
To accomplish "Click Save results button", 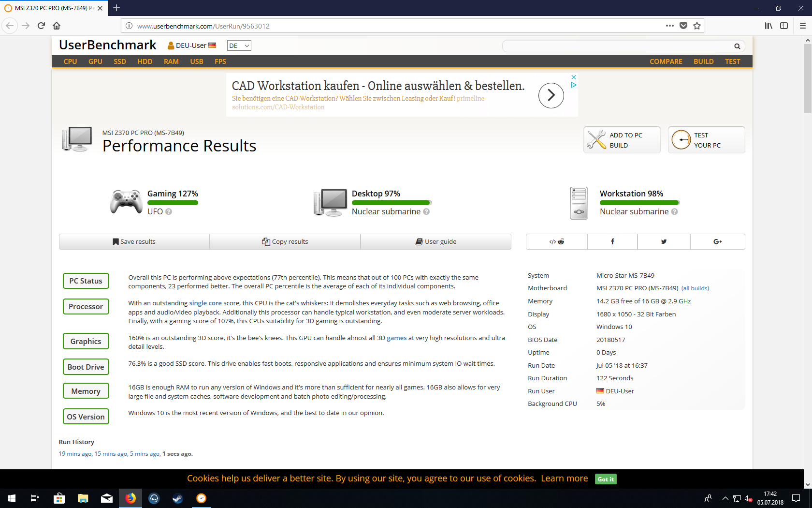I will point(134,241).
